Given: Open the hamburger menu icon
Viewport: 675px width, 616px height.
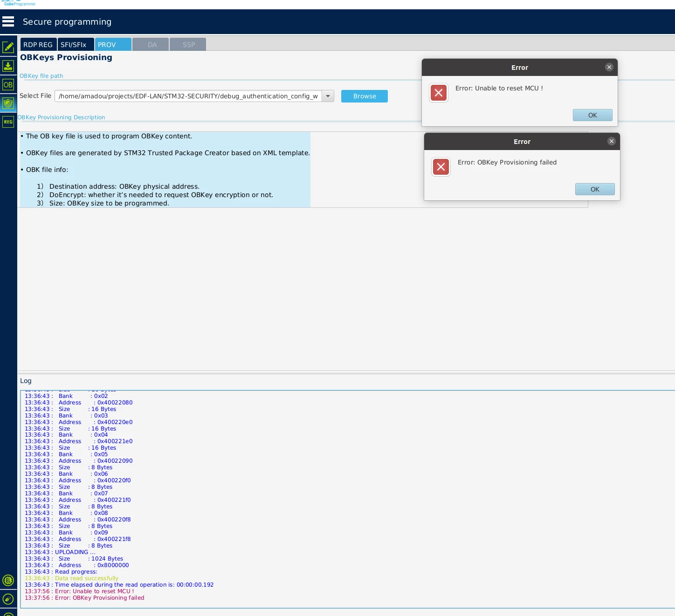Looking at the screenshot, I should click(x=8, y=21).
